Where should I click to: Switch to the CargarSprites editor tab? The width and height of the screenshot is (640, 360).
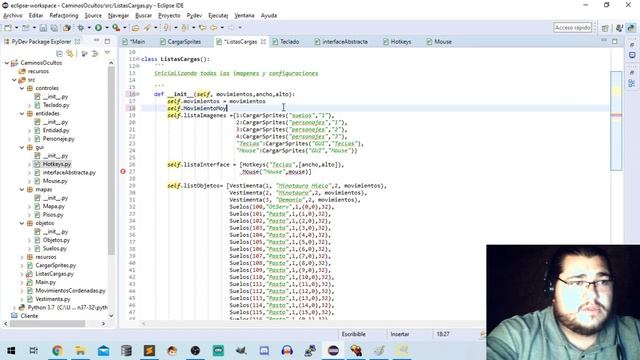click(x=180, y=42)
